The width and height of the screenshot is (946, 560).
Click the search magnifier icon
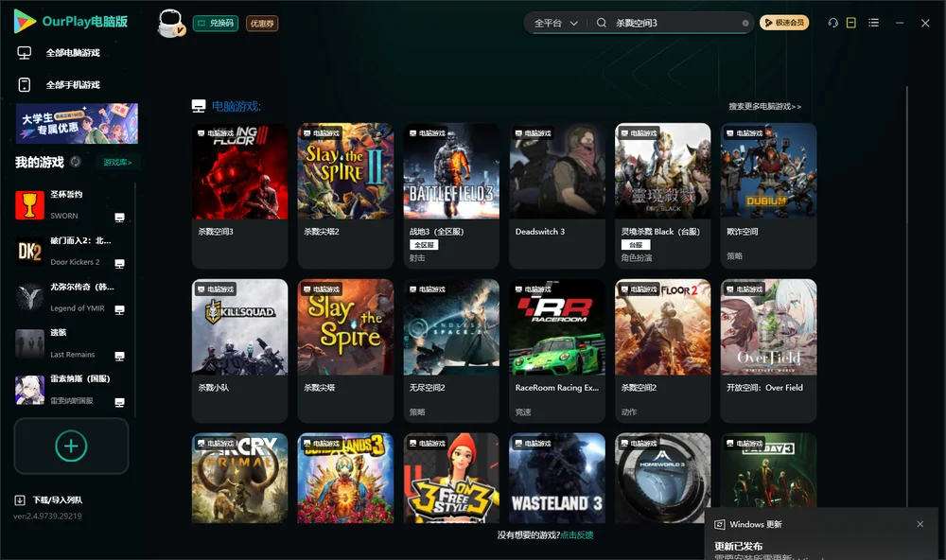coord(601,23)
